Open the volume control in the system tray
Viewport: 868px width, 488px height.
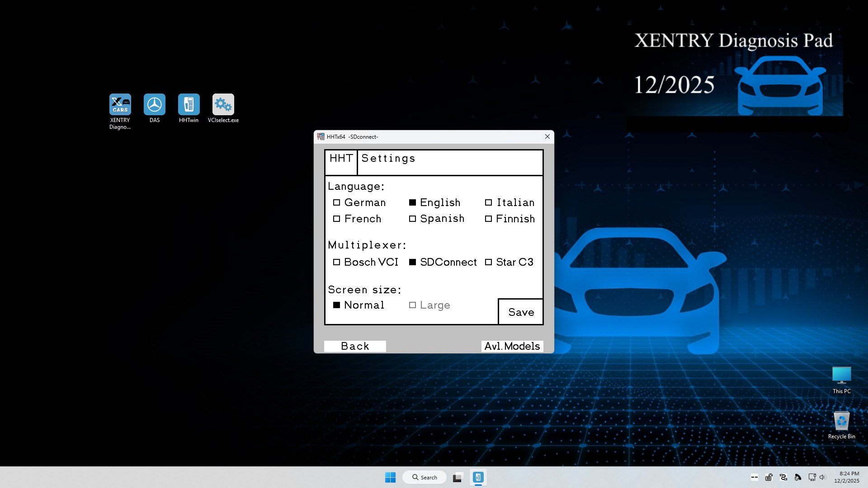click(822, 477)
